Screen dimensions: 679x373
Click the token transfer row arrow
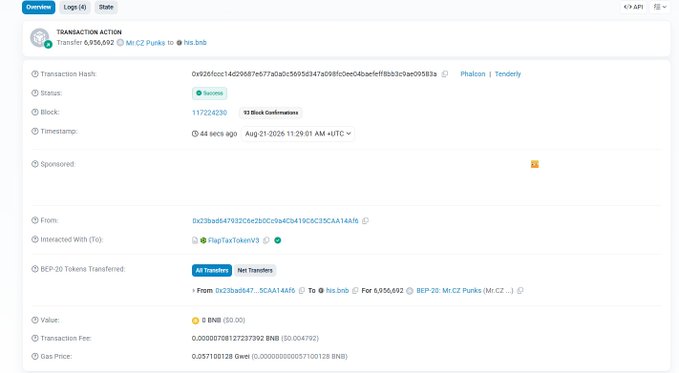coord(194,291)
